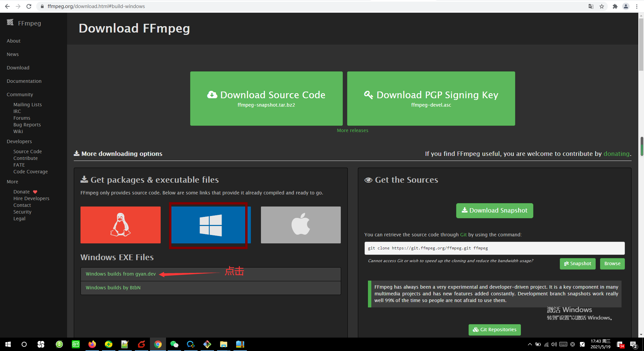Open WeChat from the taskbar
Screen dimensions: 644x351
(174, 344)
